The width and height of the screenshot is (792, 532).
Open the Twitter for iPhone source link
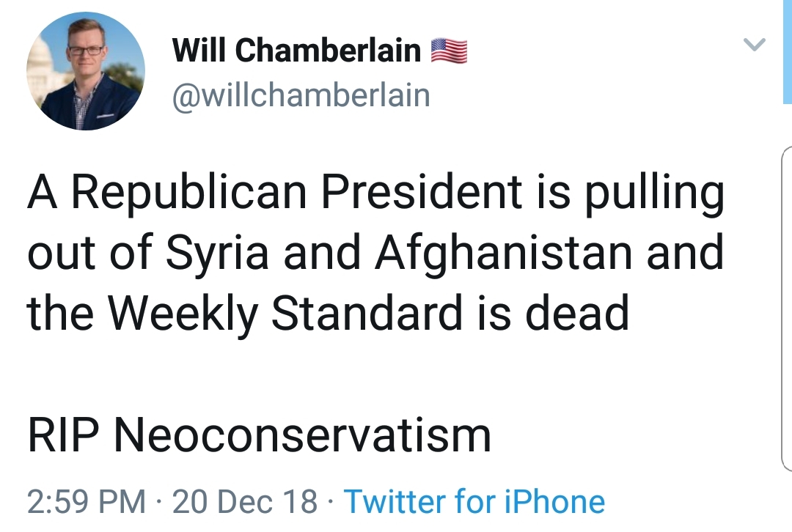pos(474,502)
